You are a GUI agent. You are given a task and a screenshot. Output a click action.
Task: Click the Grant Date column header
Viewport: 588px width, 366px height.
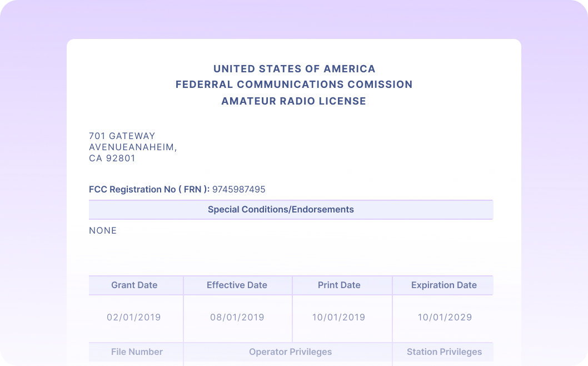[x=134, y=285]
